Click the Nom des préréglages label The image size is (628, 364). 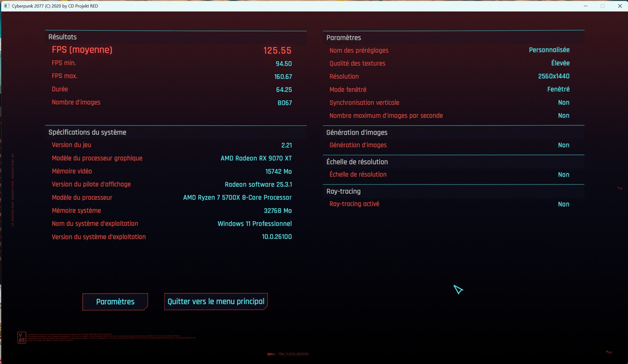(359, 51)
